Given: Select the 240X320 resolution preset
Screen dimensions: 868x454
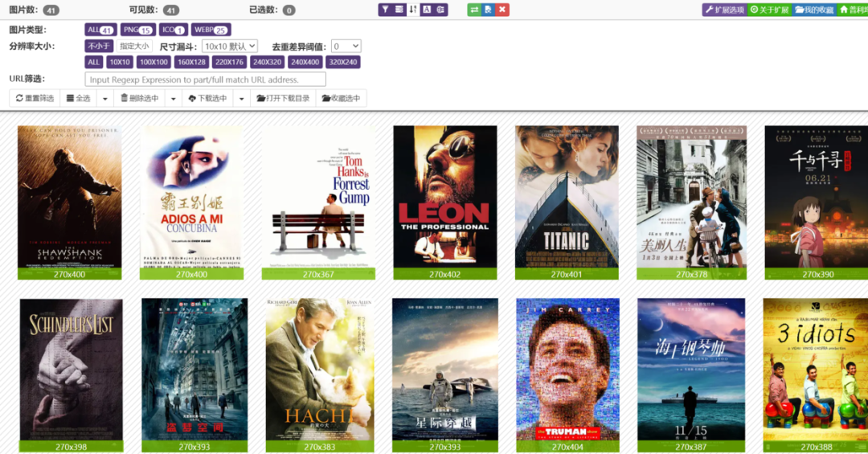Looking at the screenshot, I should (x=267, y=62).
